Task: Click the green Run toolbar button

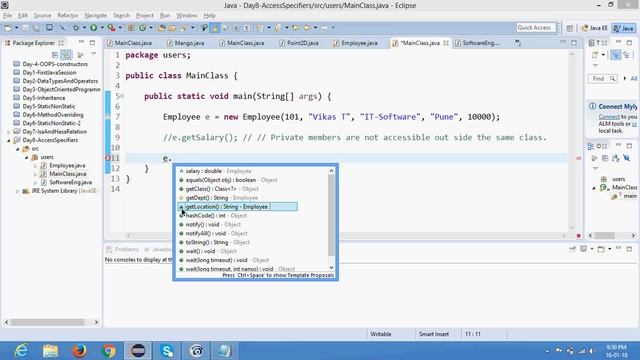Action: pyautogui.click(x=93, y=28)
